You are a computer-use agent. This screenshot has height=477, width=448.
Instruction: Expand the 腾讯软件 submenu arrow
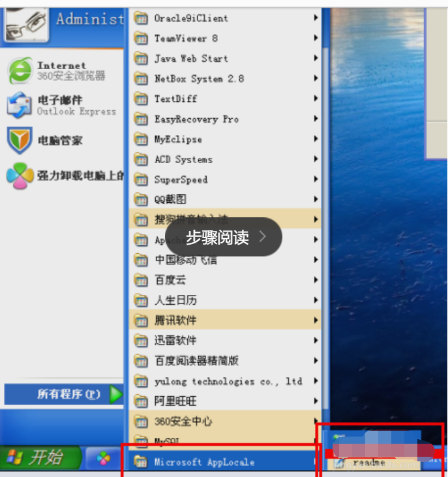(x=316, y=320)
